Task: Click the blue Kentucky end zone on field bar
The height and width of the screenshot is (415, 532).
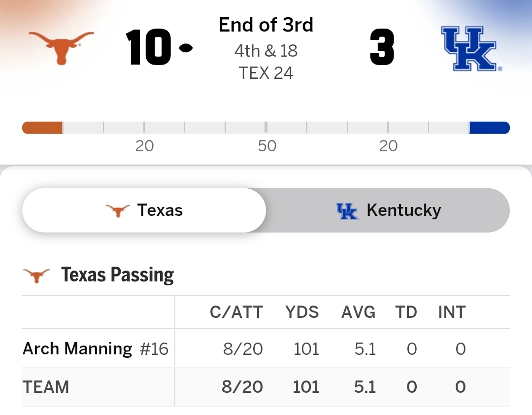Action: (489, 128)
